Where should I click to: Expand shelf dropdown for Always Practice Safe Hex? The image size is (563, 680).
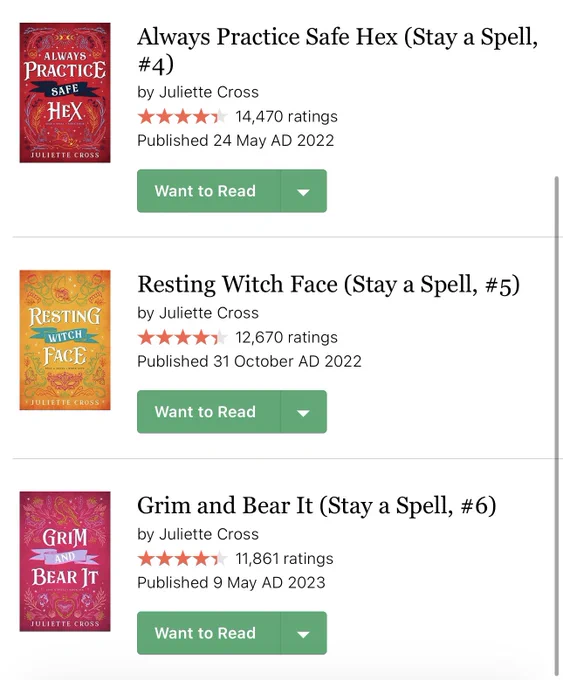pos(304,191)
